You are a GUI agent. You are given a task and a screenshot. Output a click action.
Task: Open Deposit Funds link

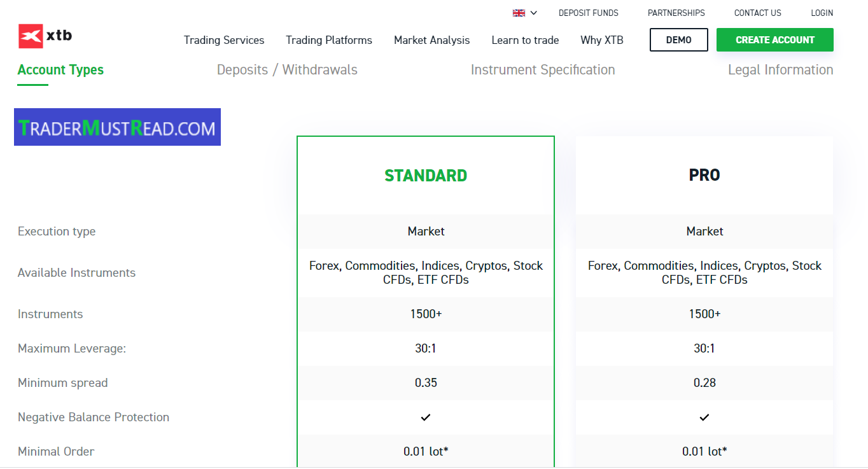click(588, 13)
